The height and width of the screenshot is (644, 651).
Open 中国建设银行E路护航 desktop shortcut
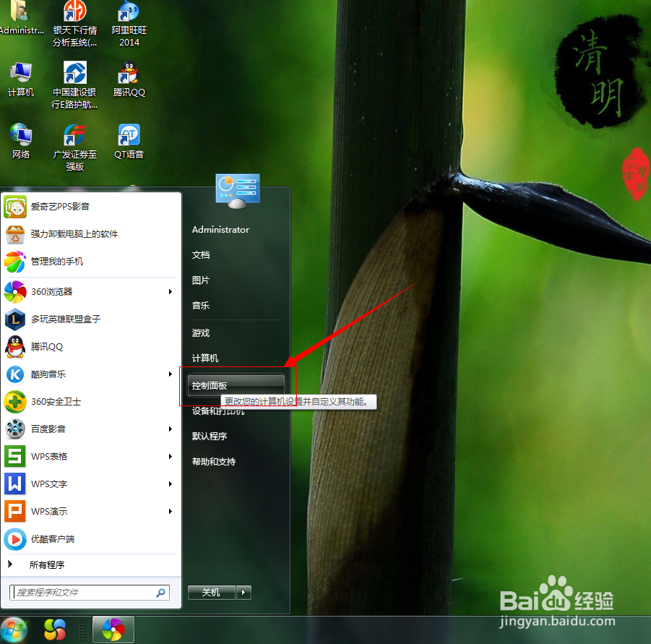pos(74,85)
